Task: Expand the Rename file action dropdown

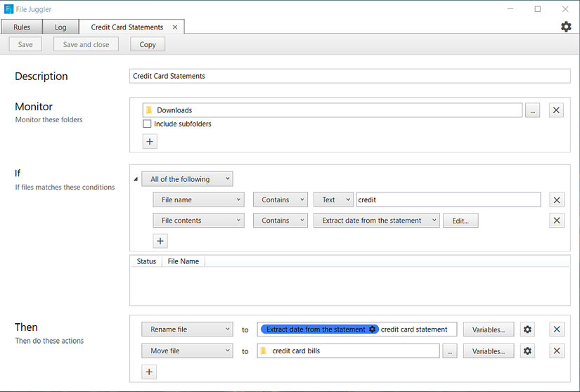Action: tap(187, 329)
